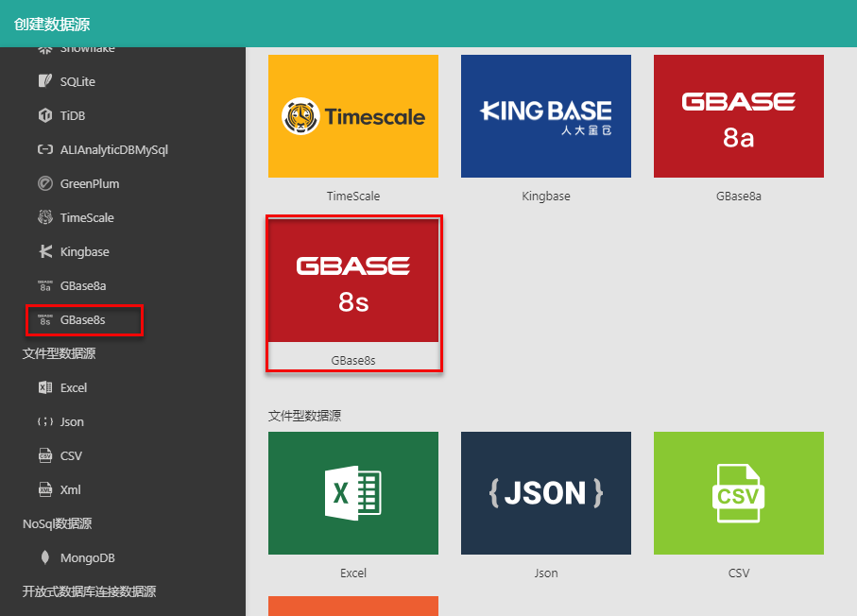Choose Json in the sidebar list
857x616 pixels.
pos(72,421)
